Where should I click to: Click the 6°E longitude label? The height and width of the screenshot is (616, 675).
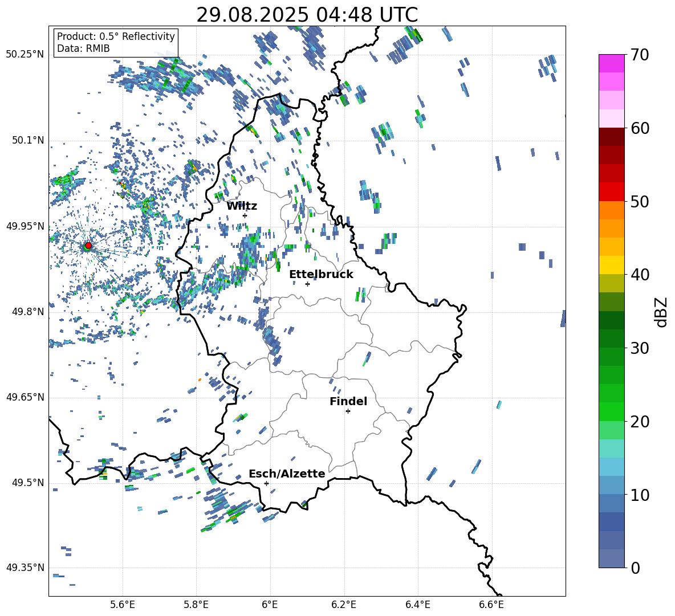point(270,605)
